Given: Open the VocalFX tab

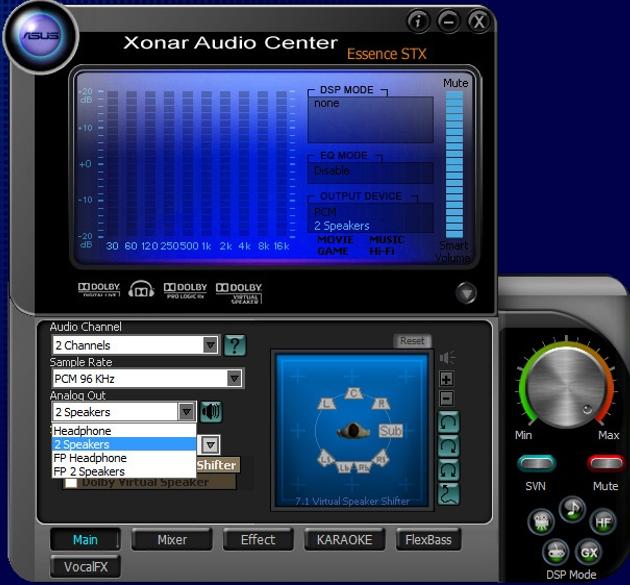Looking at the screenshot, I should (x=86, y=567).
